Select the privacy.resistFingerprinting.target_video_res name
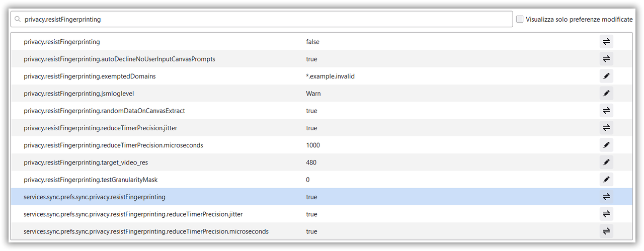Viewport: 644px width, 251px height. [x=86, y=162]
